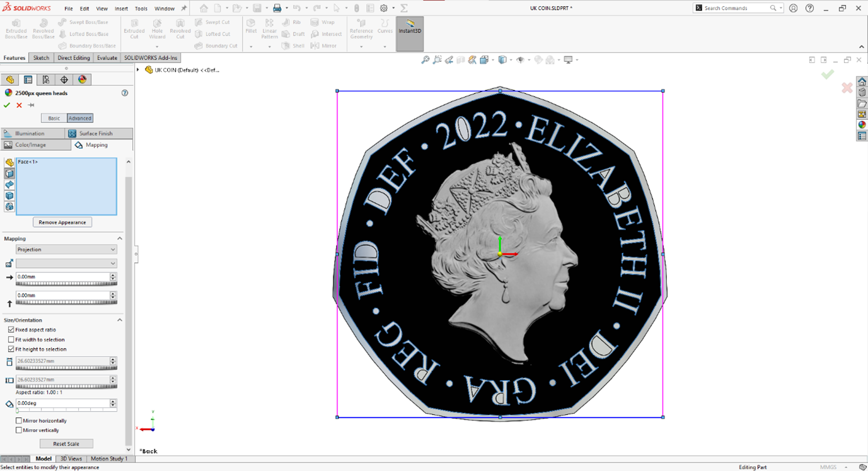This screenshot has width=868, height=471.
Task: Enable Mirror horizontally checkbox
Action: point(19,421)
